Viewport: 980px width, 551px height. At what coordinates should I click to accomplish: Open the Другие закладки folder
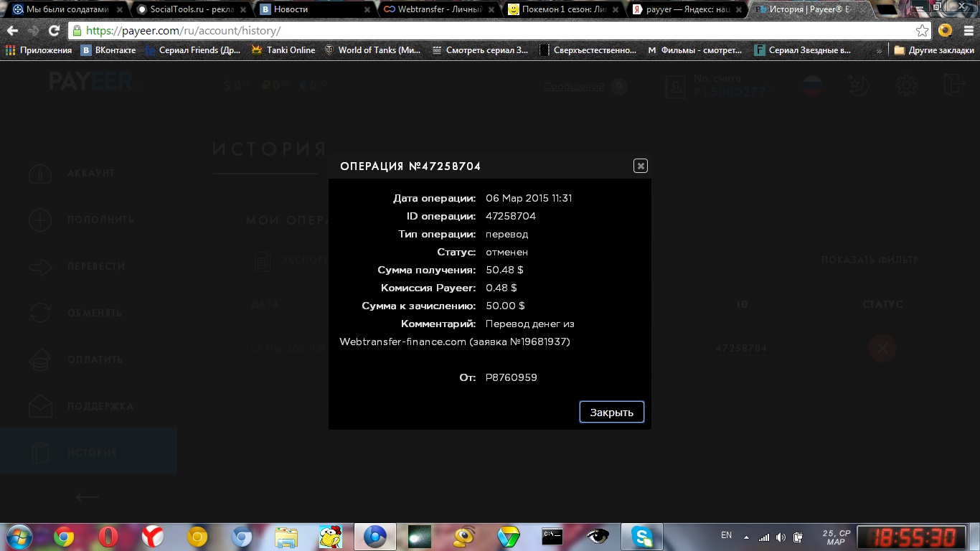(x=934, y=50)
